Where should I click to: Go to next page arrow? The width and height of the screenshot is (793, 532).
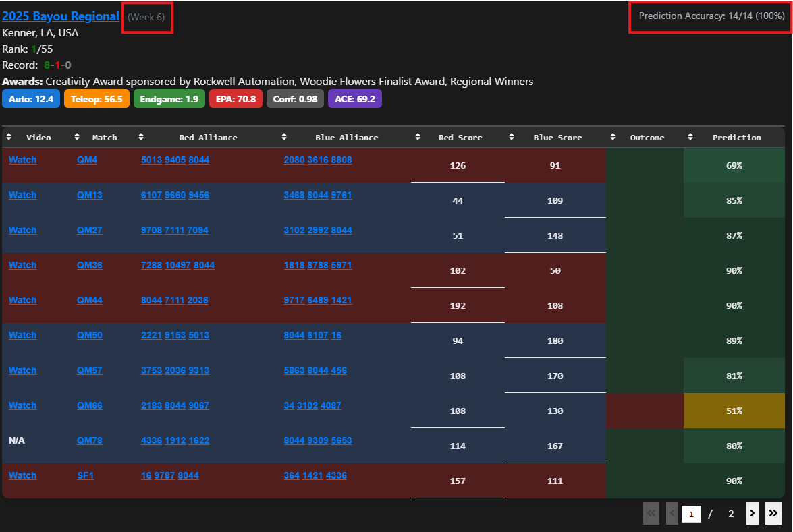(x=752, y=514)
